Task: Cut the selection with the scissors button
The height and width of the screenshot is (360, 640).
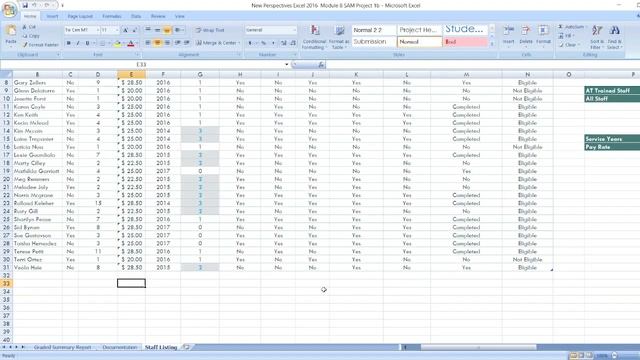Action: tap(29, 27)
